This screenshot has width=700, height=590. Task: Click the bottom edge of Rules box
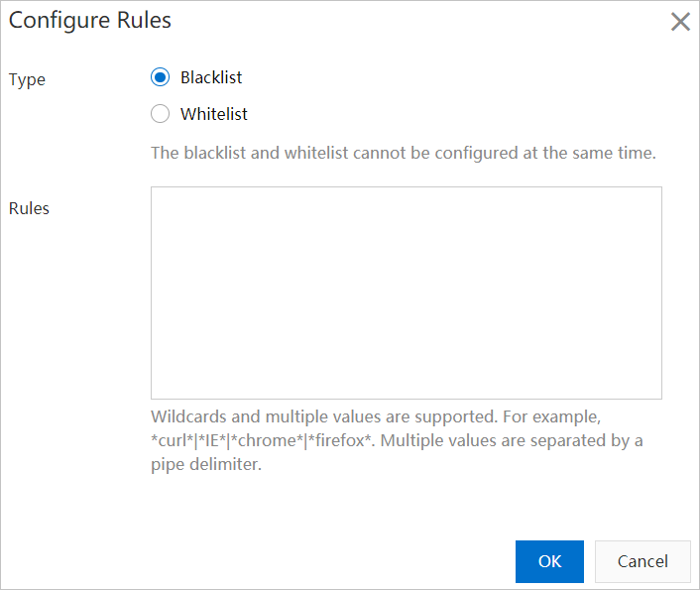click(x=406, y=399)
